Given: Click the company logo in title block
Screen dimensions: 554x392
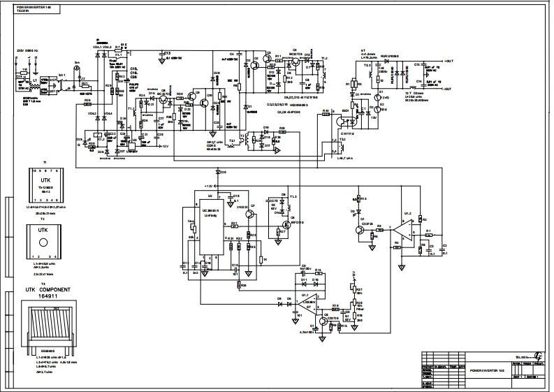Looking at the screenshot, I should [x=537, y=357].
